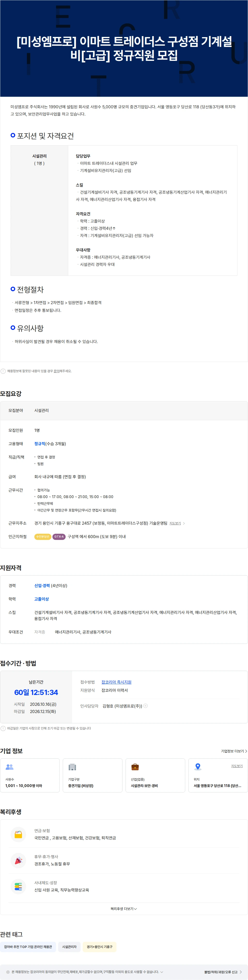Select the 시설관리자 tag

[x=69, y=946]
